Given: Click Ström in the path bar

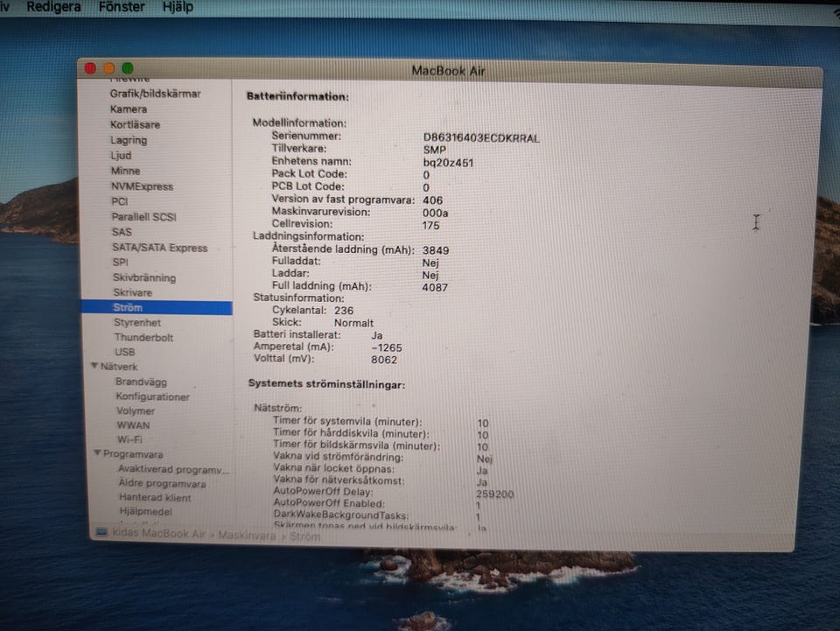Looking at the screenshot, I should pos(304,536).
